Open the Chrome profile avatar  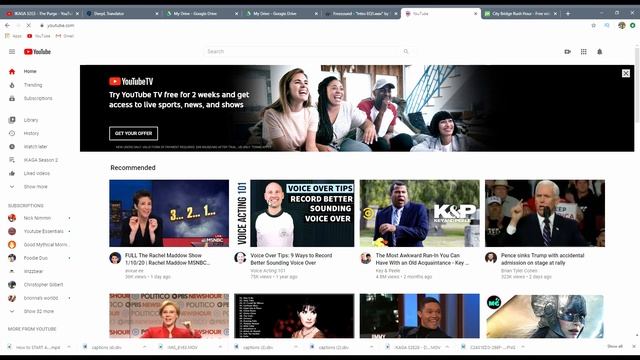point(622,25)
